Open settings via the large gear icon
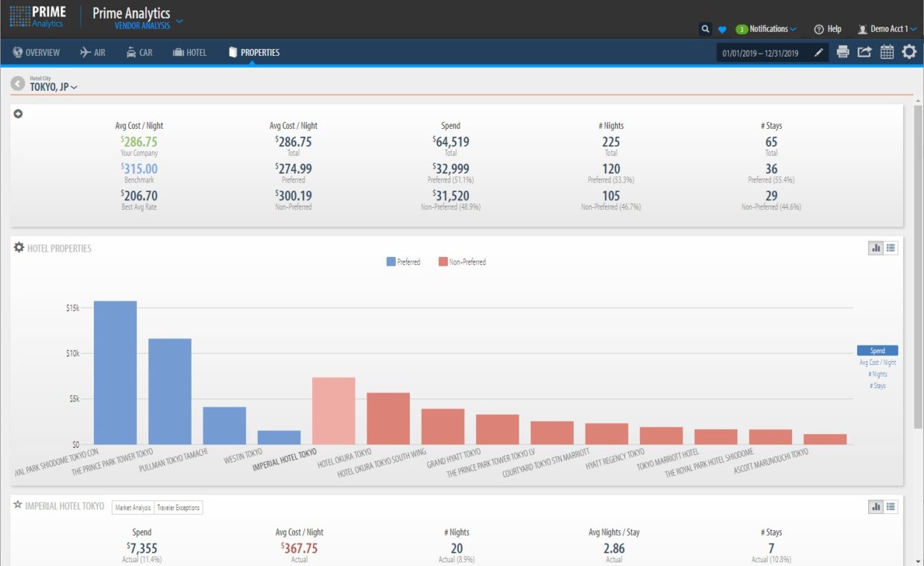 909,52
